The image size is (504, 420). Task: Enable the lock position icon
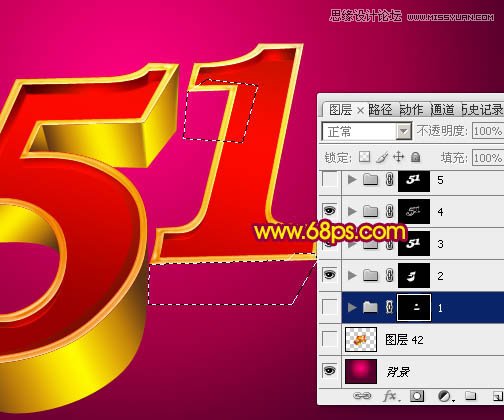398,157
